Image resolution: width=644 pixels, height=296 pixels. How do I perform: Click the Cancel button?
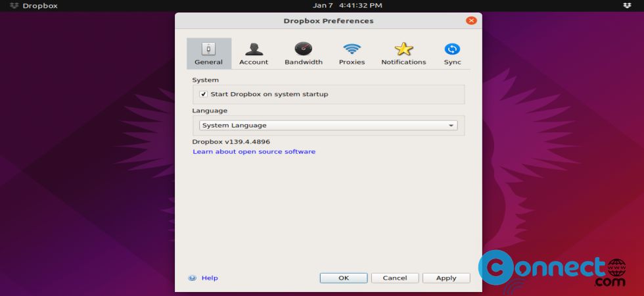tap(395, 278)
